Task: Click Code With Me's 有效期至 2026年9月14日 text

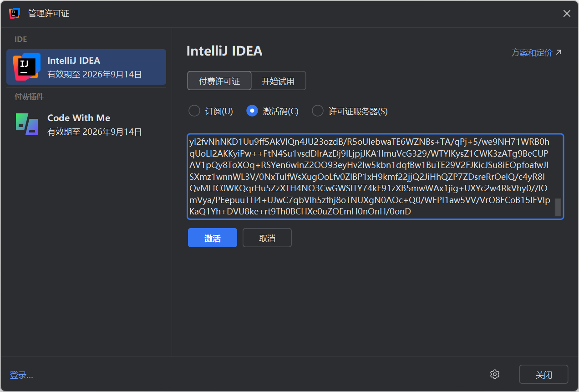Action: pyautogui.click(x=95, y=132)
